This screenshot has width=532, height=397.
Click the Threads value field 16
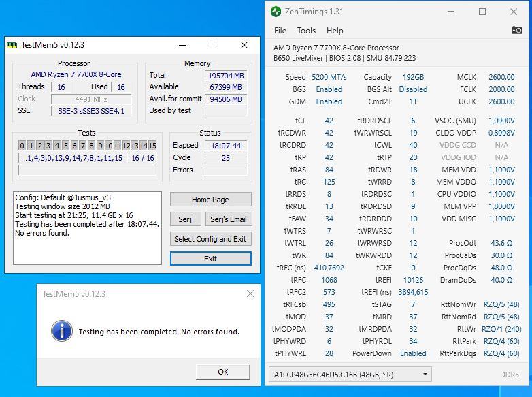pos(61,87)
